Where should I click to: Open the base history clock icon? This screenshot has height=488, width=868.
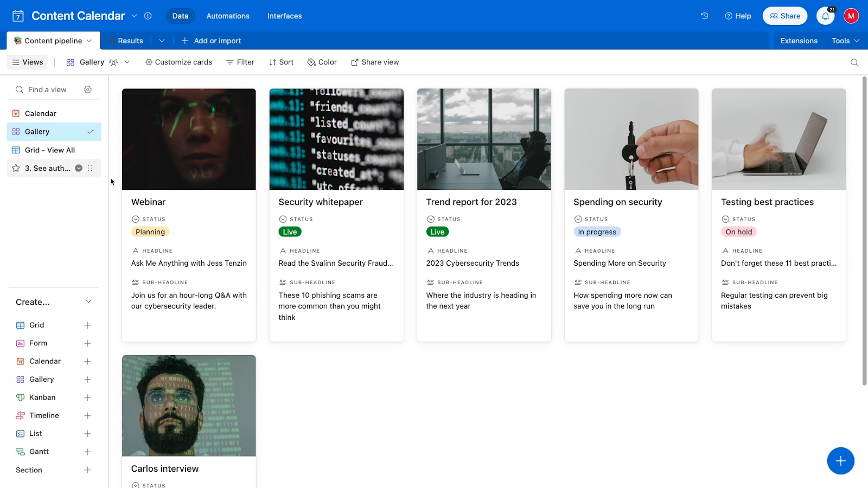tap(704, 16)
